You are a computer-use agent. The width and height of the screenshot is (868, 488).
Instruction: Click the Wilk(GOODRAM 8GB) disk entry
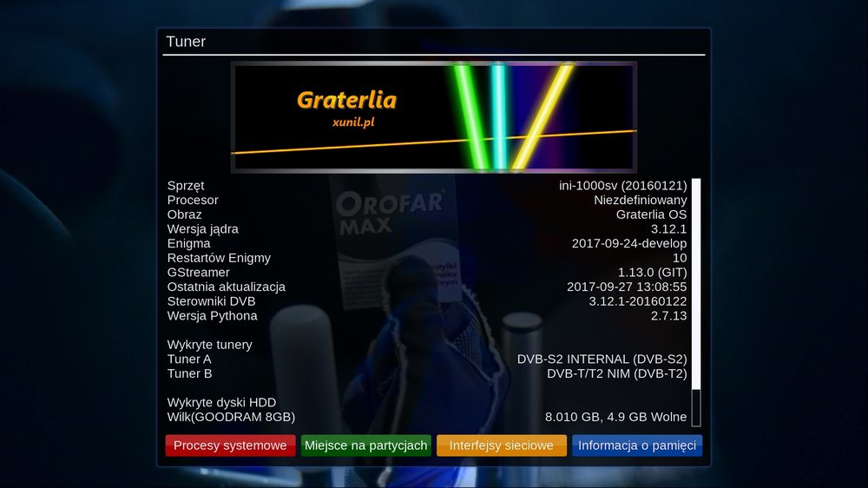point(427,417)
